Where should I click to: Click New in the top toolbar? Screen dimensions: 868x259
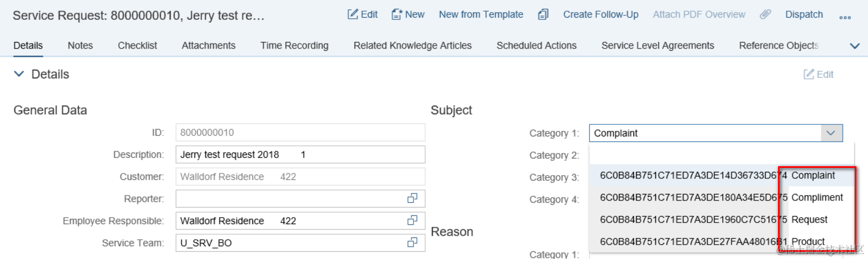tap(408, 14)
